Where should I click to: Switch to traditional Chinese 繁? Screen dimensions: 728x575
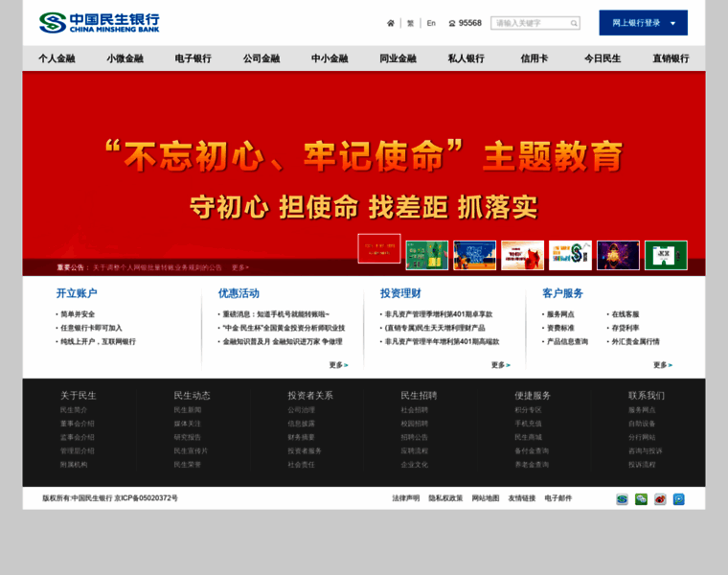pyautogui.click(x=411, y=23)
